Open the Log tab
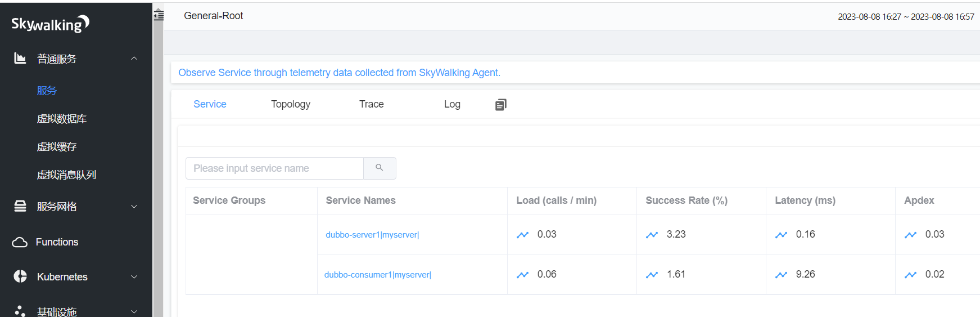Screen dimensions: 980x317 click(x=451, y=104)
